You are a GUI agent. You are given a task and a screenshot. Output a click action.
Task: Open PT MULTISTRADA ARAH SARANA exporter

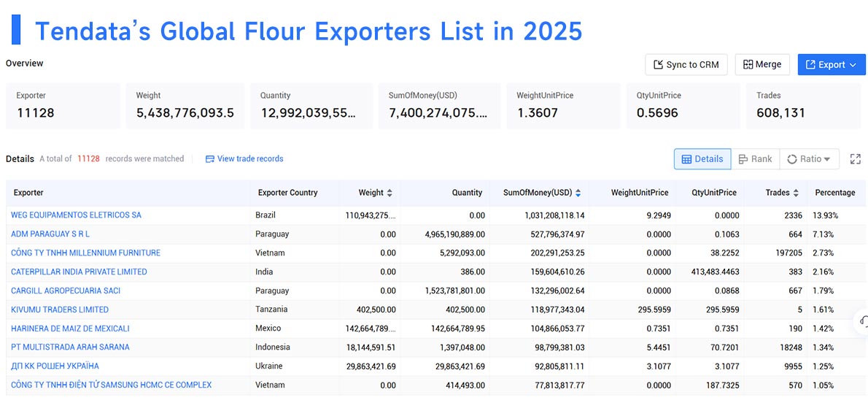tap(70, 347)
